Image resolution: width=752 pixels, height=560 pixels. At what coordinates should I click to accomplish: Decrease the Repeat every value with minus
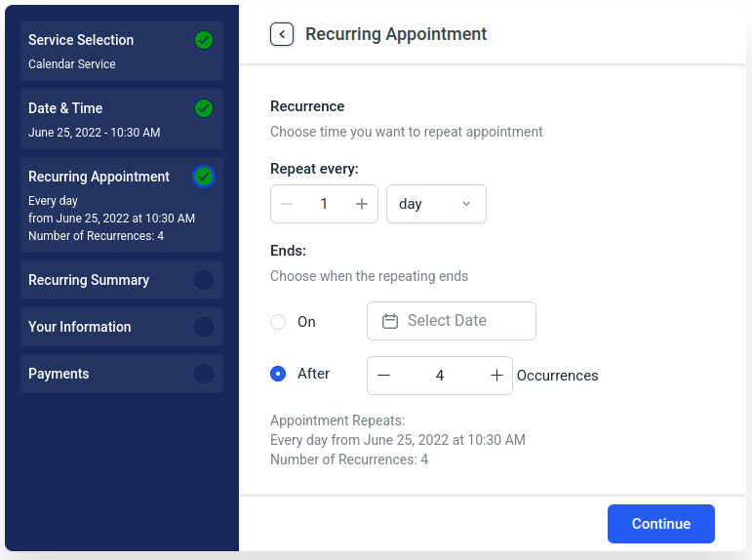(287, 204)
